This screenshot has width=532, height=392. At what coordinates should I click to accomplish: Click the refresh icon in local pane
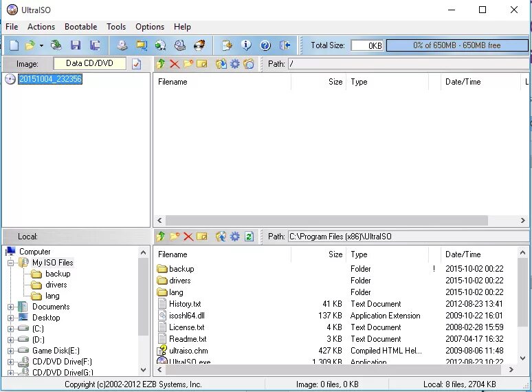coord(249,236)
